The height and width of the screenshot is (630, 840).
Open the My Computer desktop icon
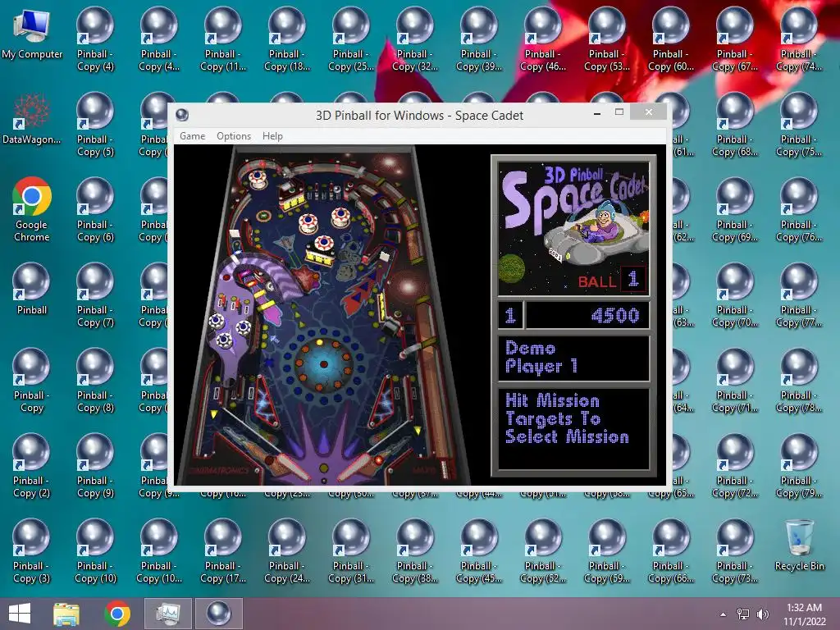[x=32, y=34]
